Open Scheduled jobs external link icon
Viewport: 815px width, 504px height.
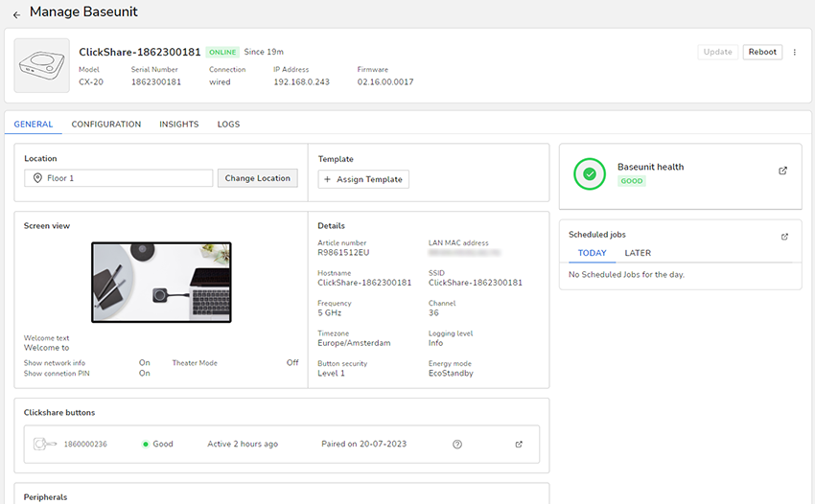[784, 237]
